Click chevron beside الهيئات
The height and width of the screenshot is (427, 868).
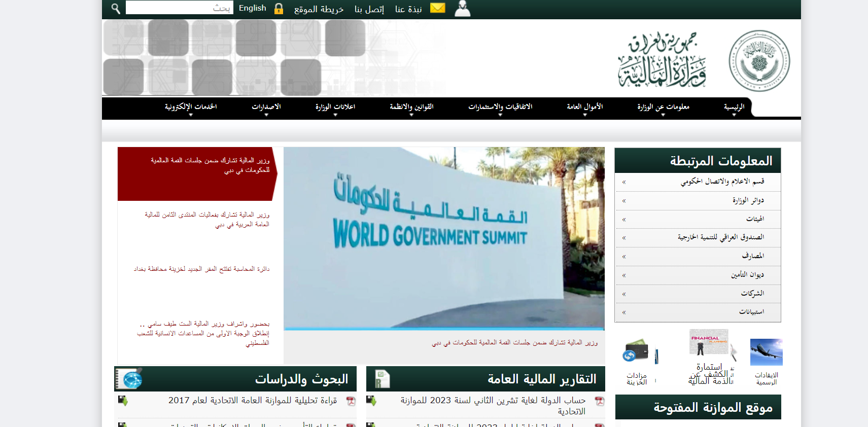pos(624,220)
